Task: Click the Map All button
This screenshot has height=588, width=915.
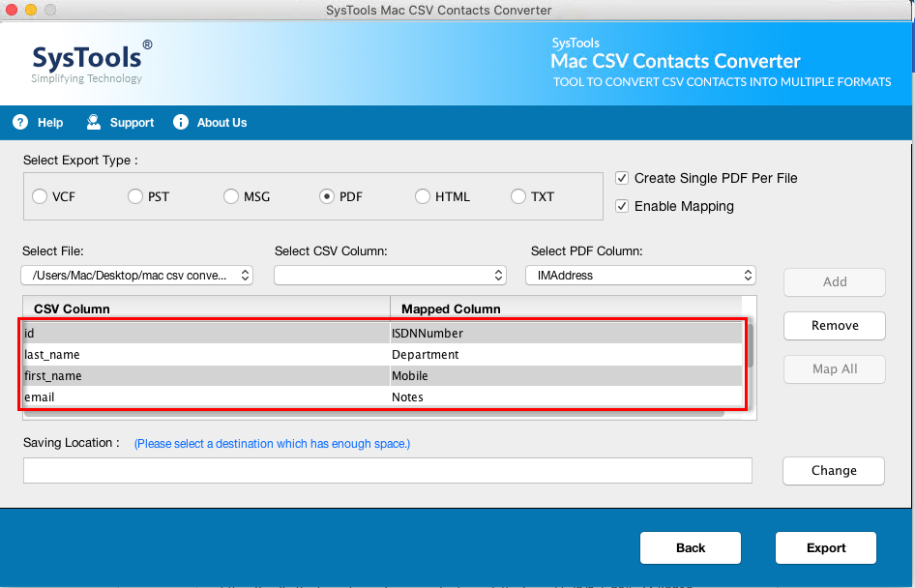Action: click(x=835, y=369)
